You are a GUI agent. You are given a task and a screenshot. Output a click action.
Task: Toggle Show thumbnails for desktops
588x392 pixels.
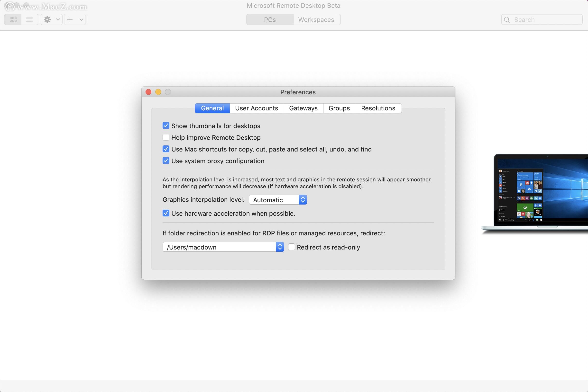[x=165, y=126]
